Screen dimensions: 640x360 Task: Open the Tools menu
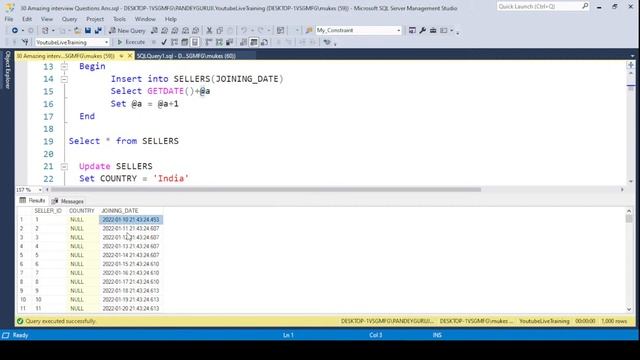pyautogui.click(x=119, y=19)
